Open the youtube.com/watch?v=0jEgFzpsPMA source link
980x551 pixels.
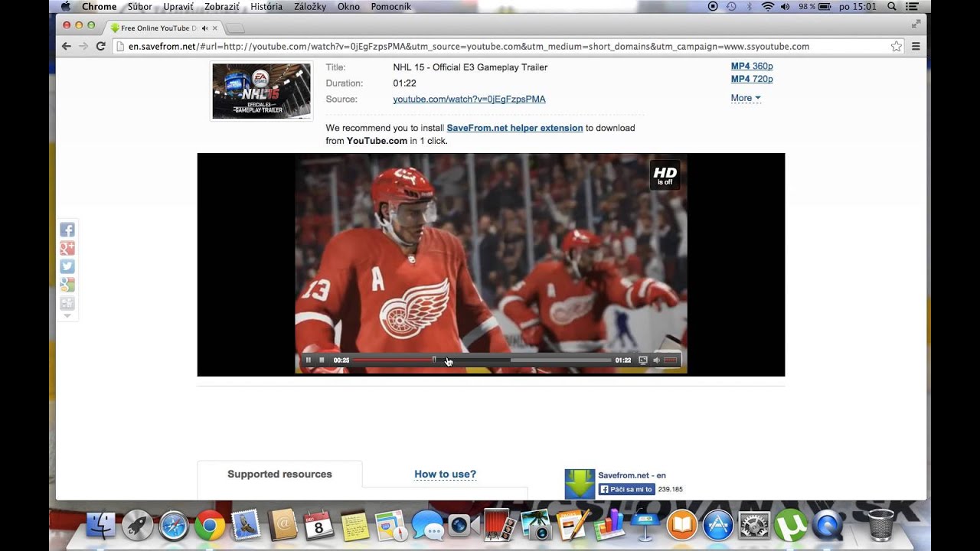point(469,99)
